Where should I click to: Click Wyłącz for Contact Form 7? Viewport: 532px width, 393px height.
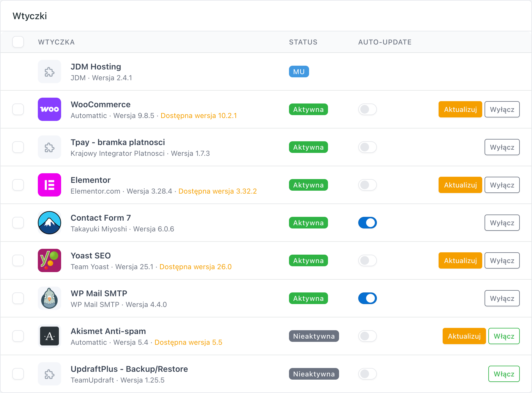pos(502,223)
